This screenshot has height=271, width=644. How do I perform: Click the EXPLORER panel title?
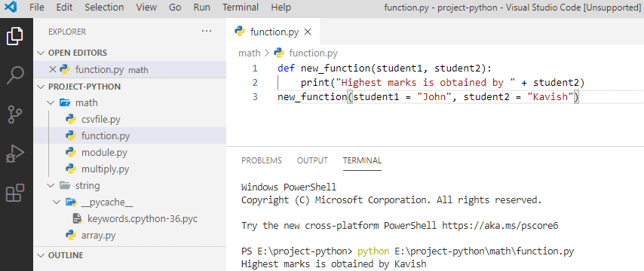[x=67, y=32]
